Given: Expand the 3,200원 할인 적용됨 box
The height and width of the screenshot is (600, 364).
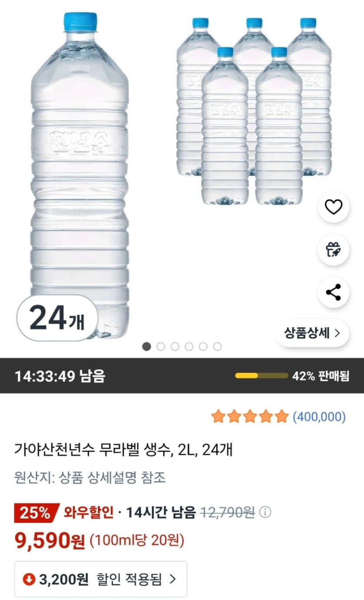Looking at the screenshot, I should point(101,579).
